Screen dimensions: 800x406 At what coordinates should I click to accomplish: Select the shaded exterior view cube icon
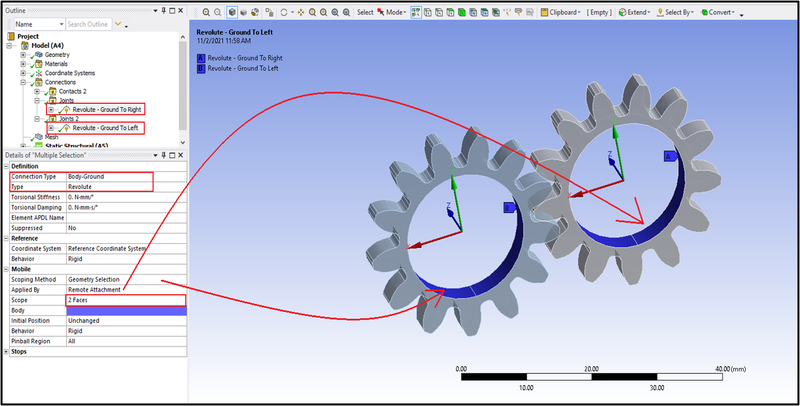(232, 12)
